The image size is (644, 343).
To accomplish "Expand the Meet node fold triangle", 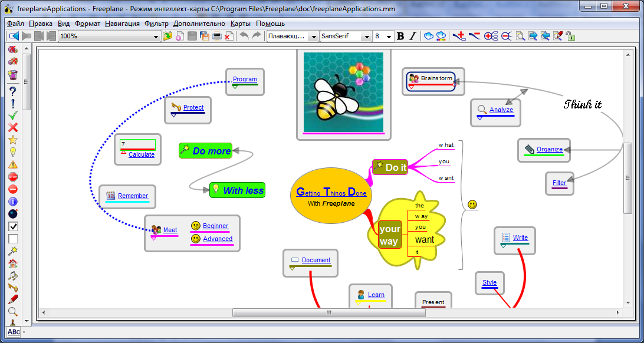I will click(153, 238).
